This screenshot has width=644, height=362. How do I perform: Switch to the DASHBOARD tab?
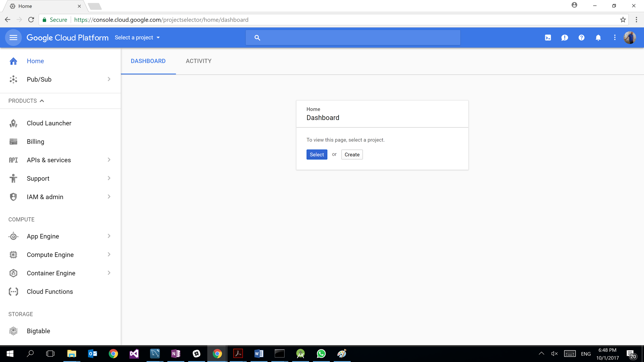pos(148,61)
